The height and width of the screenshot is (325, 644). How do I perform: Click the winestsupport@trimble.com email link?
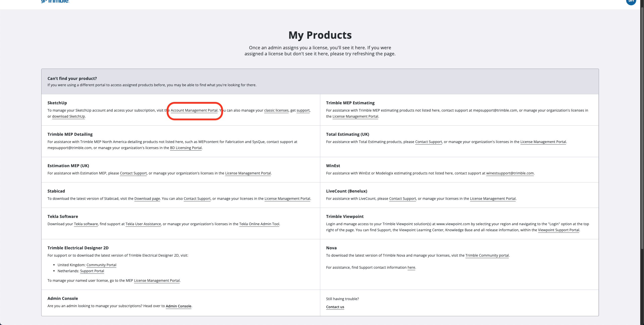510,173
